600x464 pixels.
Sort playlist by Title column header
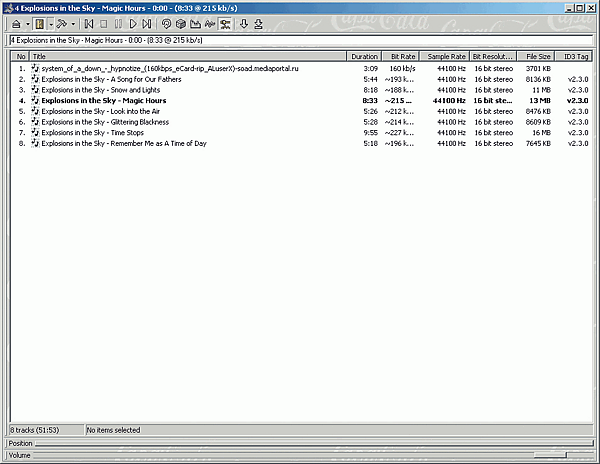click(188, 56)
